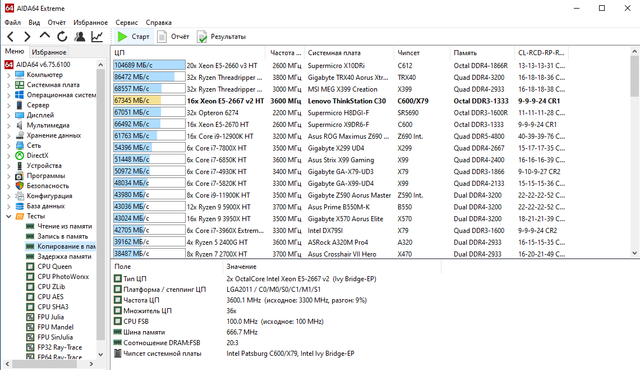Sort by Чипсет column header
This screenshot has width=640, height=370.
pos(422,53)
